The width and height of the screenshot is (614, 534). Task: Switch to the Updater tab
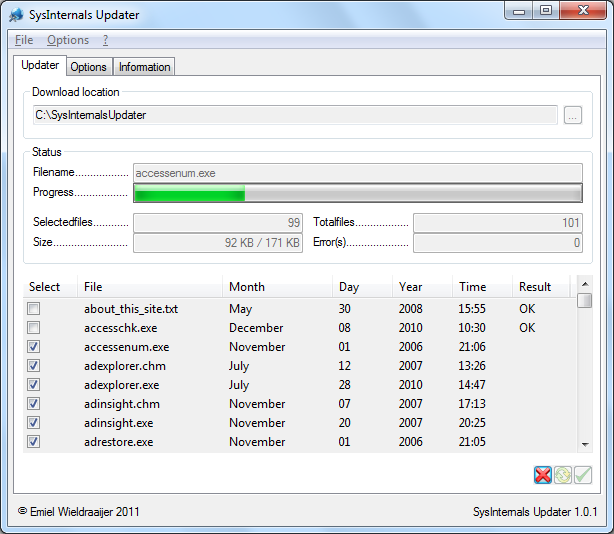pyautogui.click(x=40, y=65)
